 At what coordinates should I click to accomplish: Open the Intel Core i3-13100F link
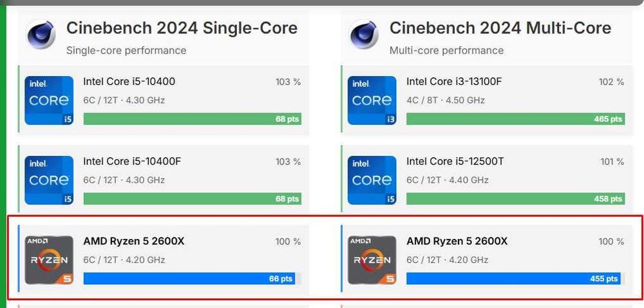(453, 82)
